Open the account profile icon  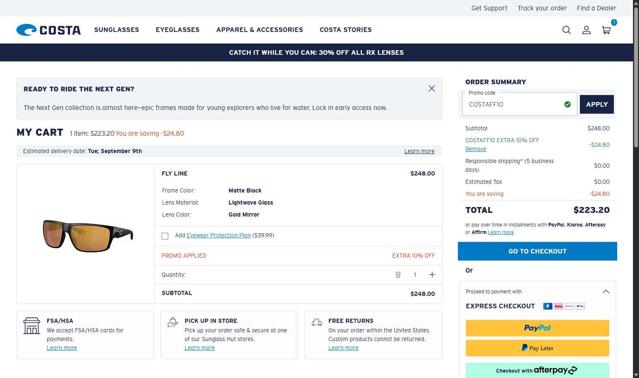(x=586, y=30)
